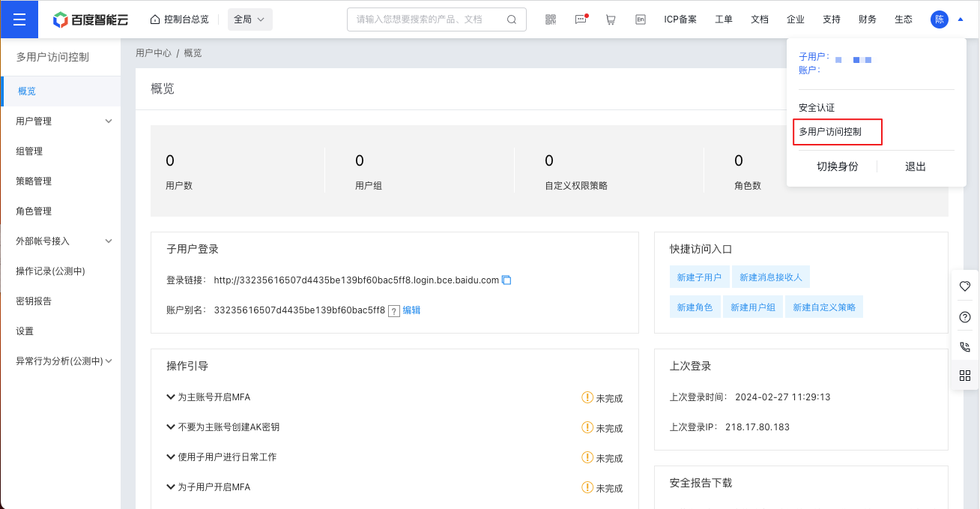Expand the 不要为主账号创建AK密钥 guide item
The height and width of the screenshot is (509, 980).
171,427
